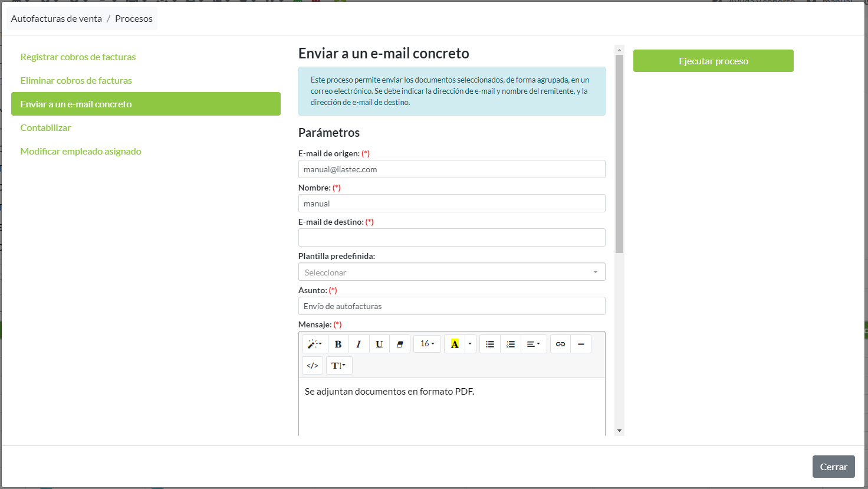Open the font size 16 dropdown
The height and width of the screenshot is (489, 868).
[x=427, y=344]
